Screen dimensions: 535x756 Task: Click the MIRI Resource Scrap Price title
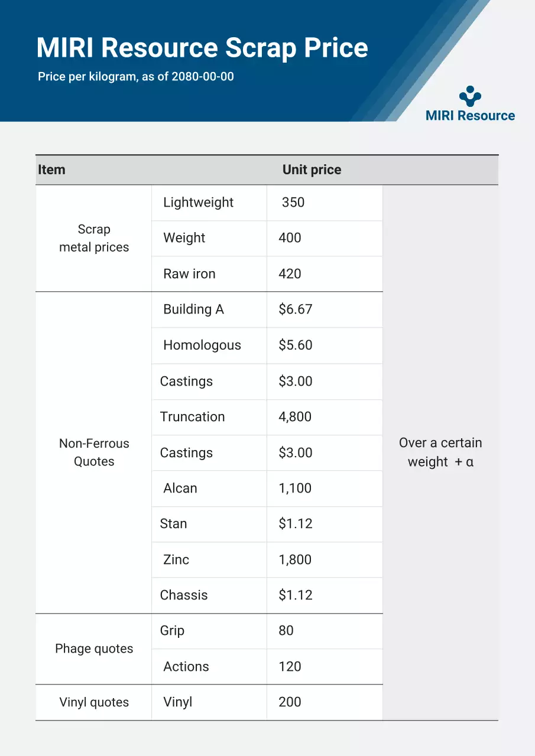pyautogui.click(x=202, y=48)
